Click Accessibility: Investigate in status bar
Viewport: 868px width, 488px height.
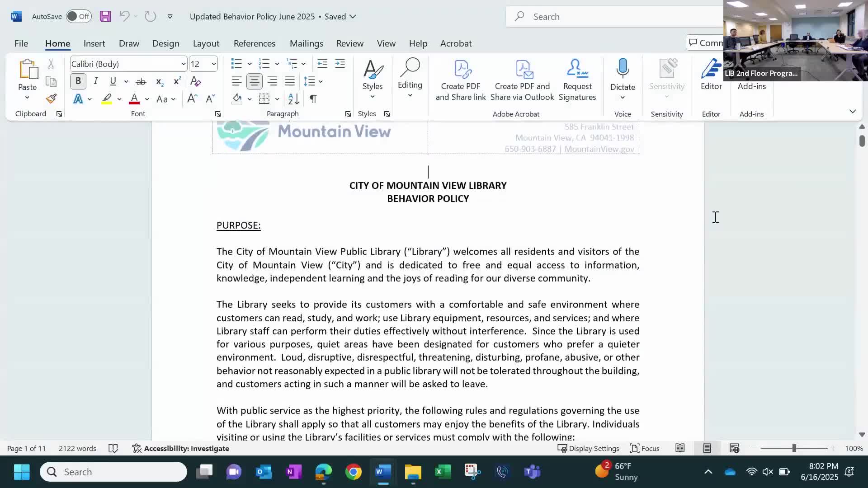180,448
